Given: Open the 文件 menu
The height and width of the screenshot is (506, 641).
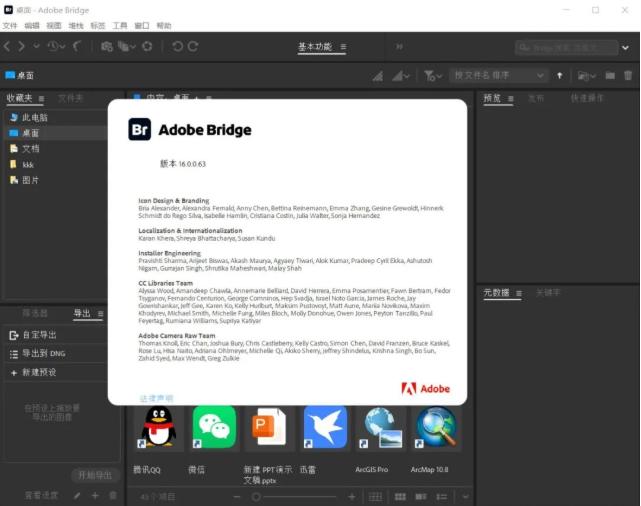Looking at the screenshot, I should (10, 26).
